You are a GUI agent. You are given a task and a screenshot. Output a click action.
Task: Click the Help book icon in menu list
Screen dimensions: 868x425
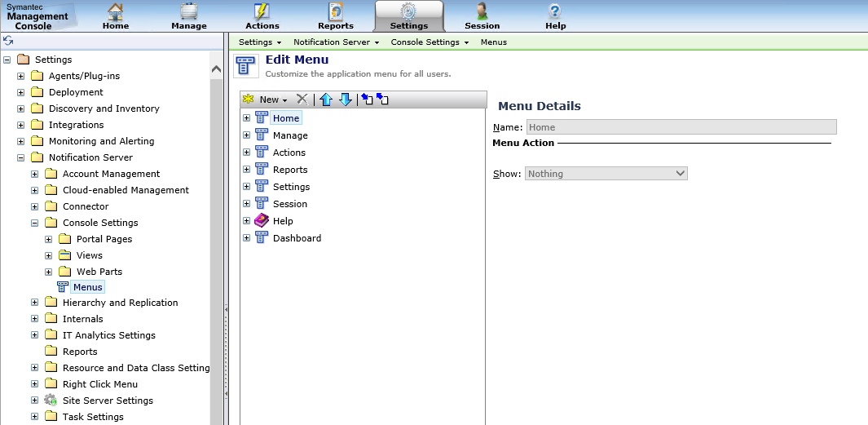point(262,221)
